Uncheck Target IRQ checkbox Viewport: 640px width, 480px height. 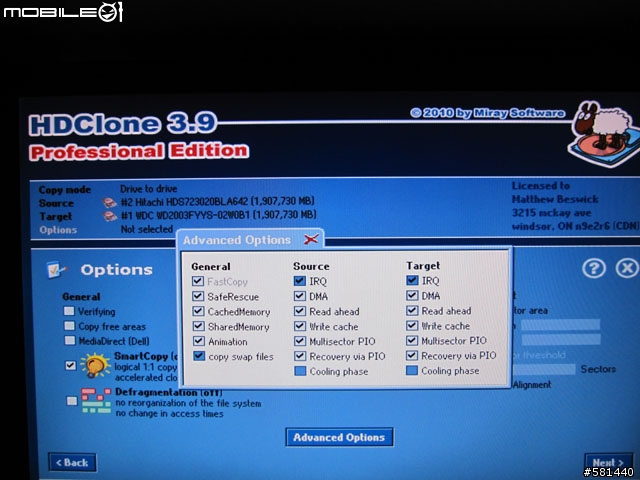[412, 280]
